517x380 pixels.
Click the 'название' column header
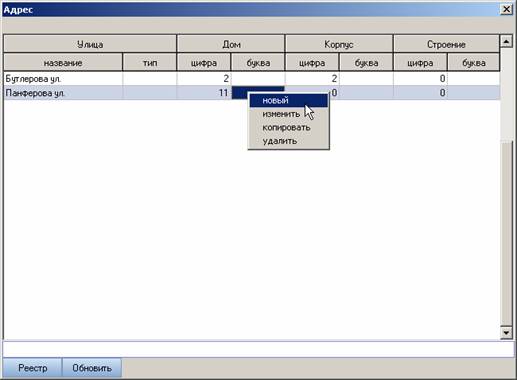[x=63, y=63]
